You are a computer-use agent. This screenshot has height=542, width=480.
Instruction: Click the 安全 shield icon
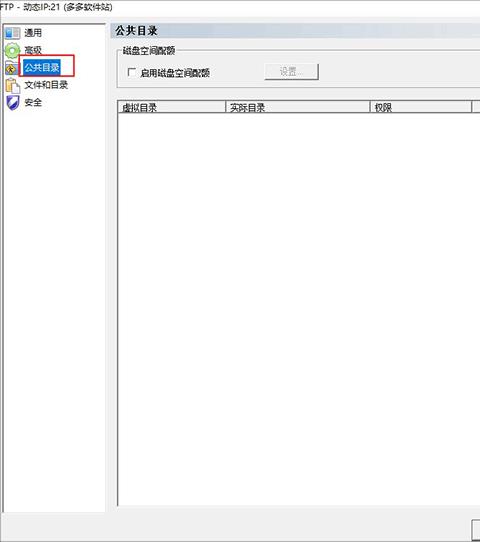[x=13, y=103]
